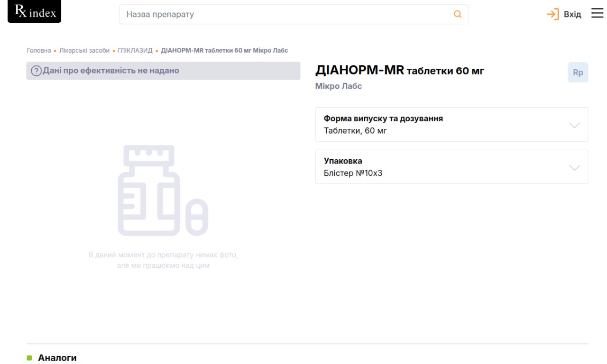The height and width of the screenshot is (364, 607).
Task: Click the green square beside Аналоги
Action: (29, 358)
